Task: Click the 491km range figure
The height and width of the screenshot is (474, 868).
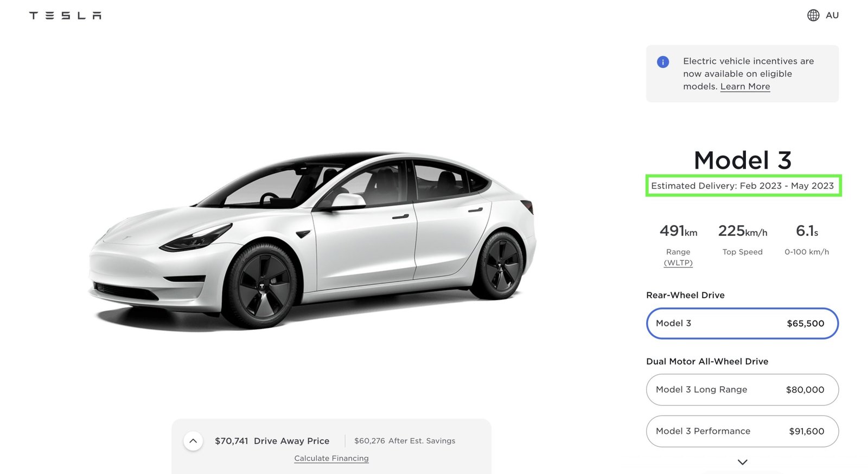Action: click(678, 231)
